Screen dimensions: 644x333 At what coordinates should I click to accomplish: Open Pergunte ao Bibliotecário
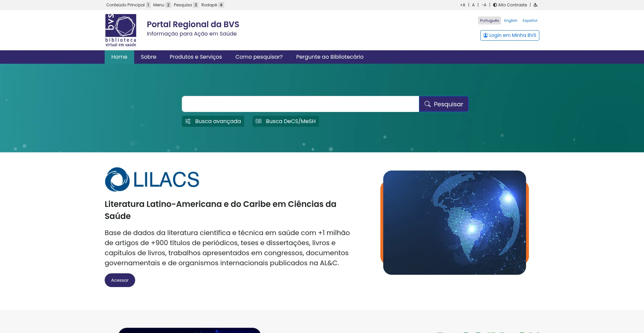pyautogui.click(x=329, y=57)
